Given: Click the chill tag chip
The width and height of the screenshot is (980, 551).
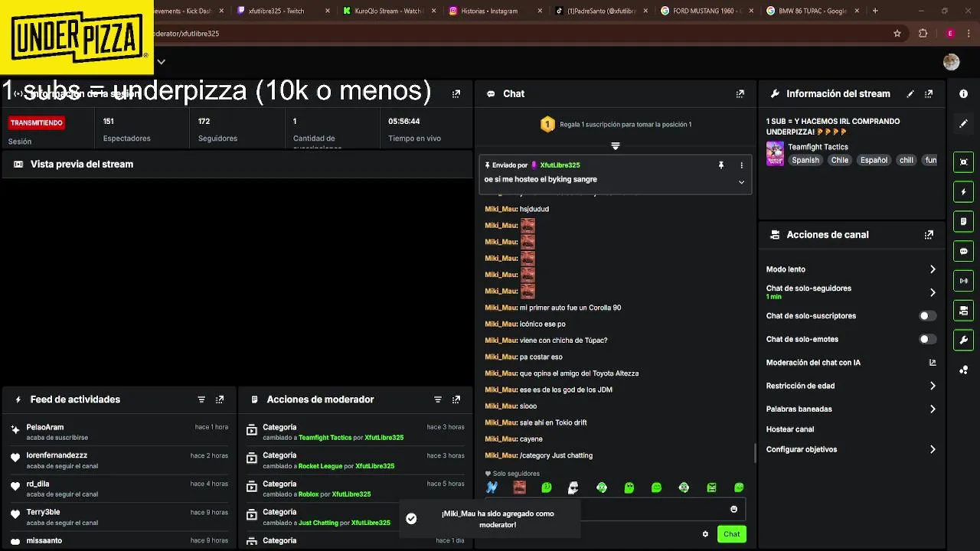Looking at the screenshot, I should (906, 160).
